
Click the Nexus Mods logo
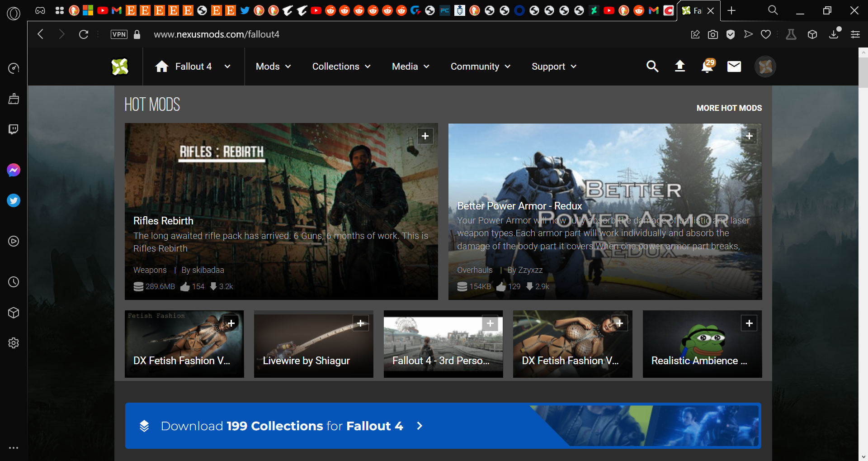click(x=120, y=67)
